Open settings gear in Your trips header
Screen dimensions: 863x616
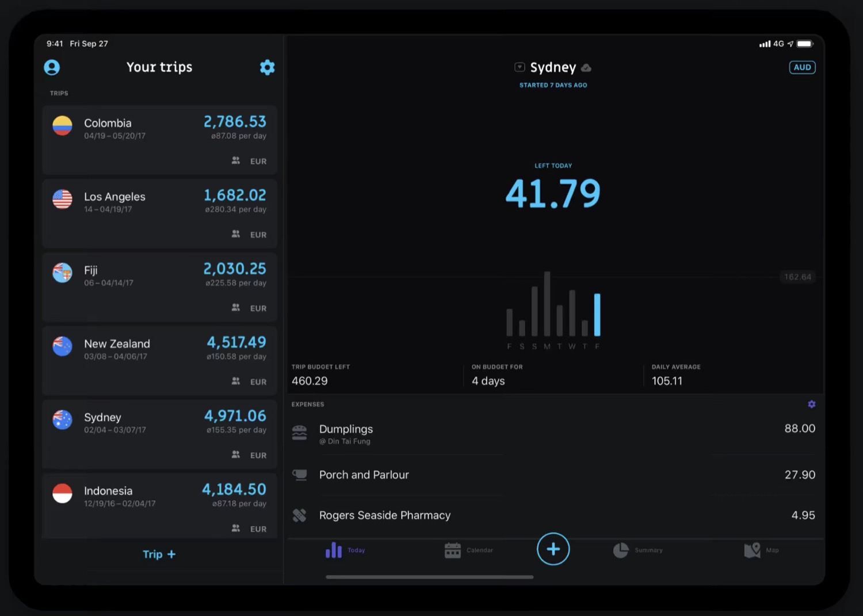click(267, 67)
